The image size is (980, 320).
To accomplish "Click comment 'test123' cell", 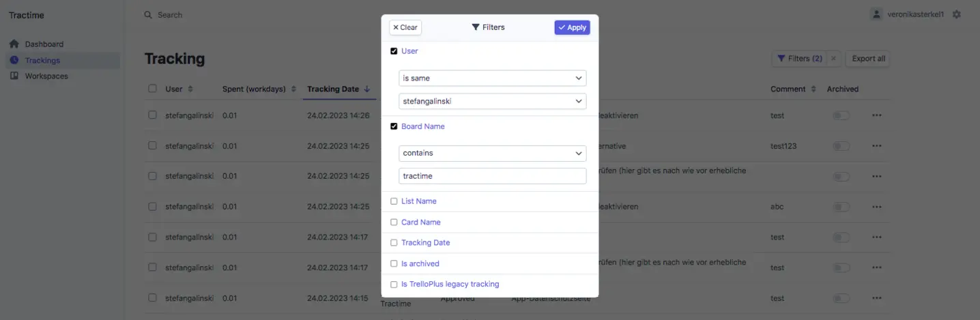I will (x=783, y=146).
